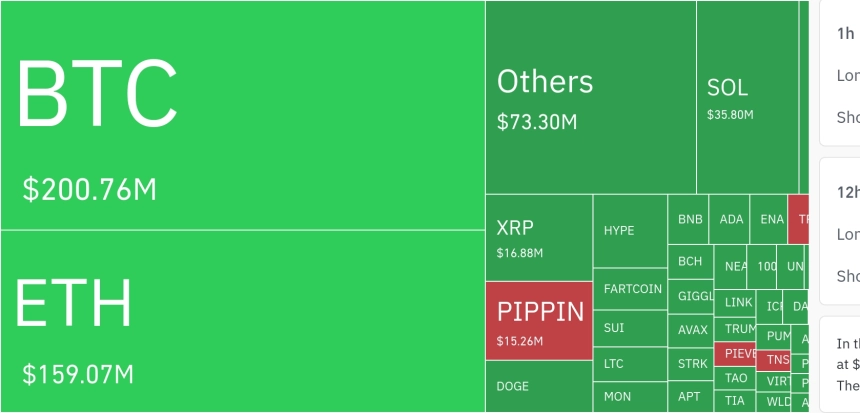The image size is (860, 413).
Task: Click the SOL $35.80M tile
Action: 748,97
